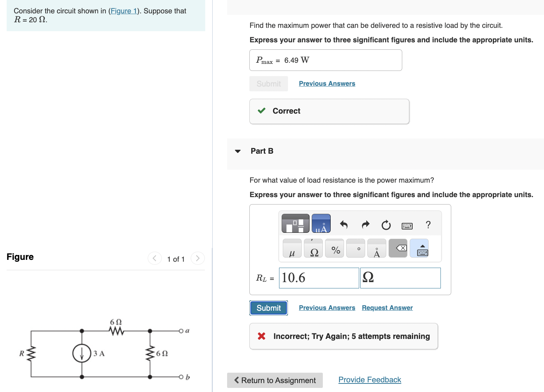Submit the load resistance answer

(268, 308)
